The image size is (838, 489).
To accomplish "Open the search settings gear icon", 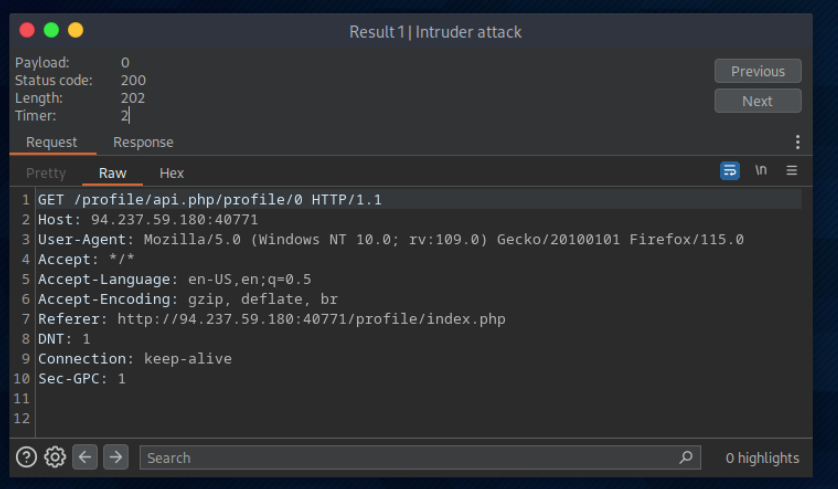I will point(55,457).
